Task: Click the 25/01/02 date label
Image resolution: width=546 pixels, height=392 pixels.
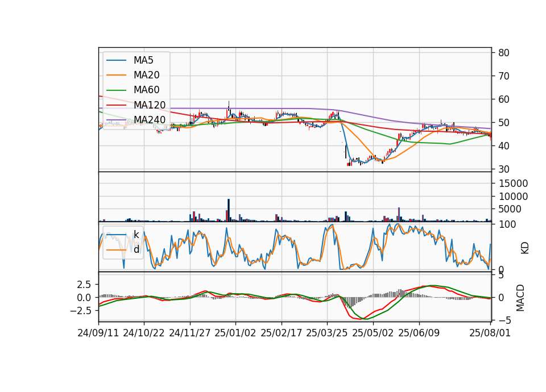Action: coord(235,333)
